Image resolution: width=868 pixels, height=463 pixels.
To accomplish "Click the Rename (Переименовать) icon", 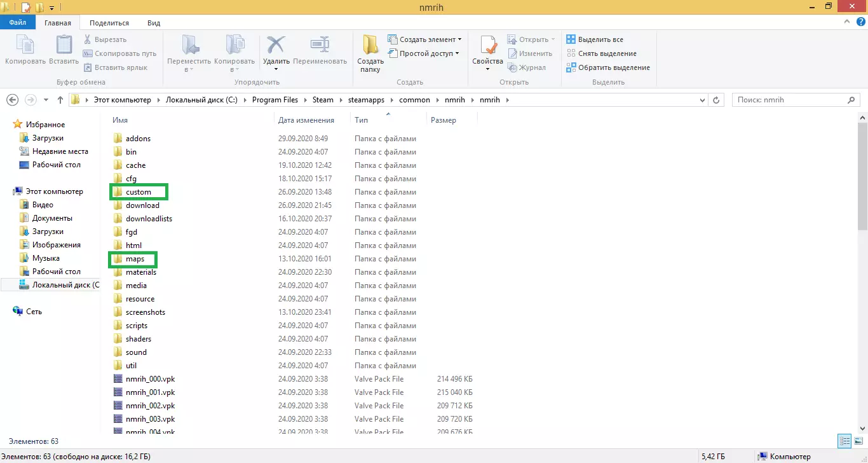I will [319, 46].
